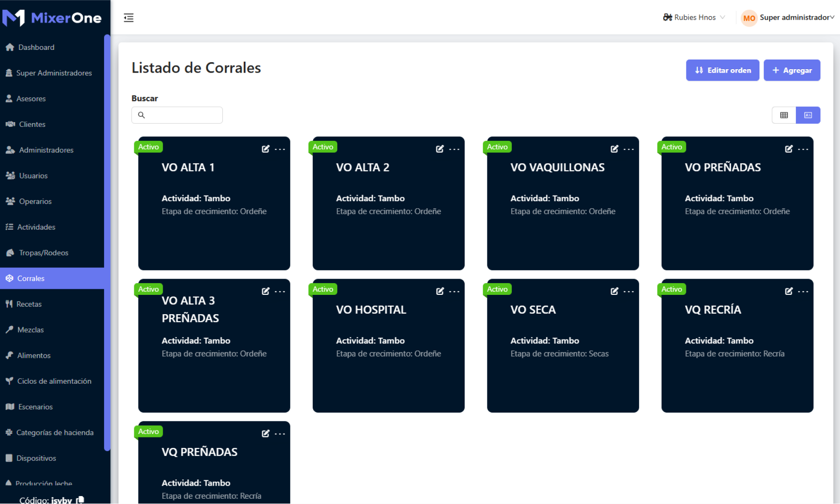Viewport: 840px width, 504px height.
Task: Edit the VQ PREÑADAS corral
Action: pyautogui.click(x=266, y=433)
